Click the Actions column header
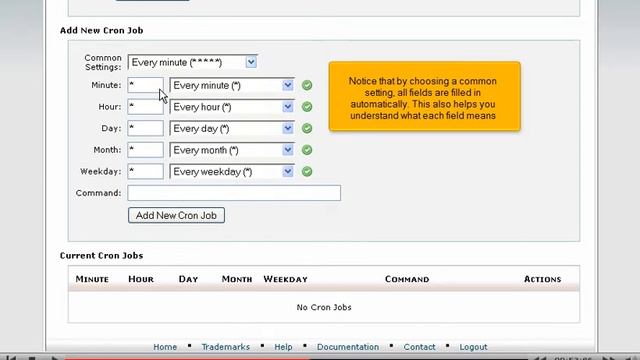Screen dimensions: 640x360 542,279
